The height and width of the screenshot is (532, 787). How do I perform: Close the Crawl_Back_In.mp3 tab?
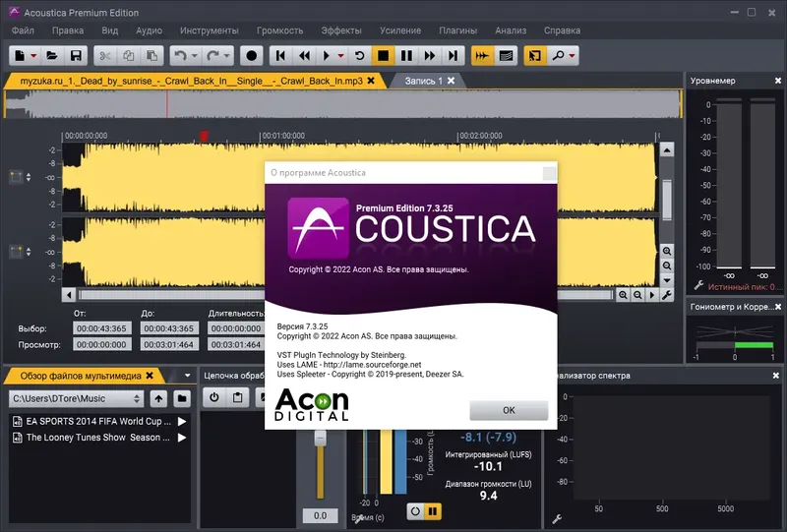(x=371, y=81)
